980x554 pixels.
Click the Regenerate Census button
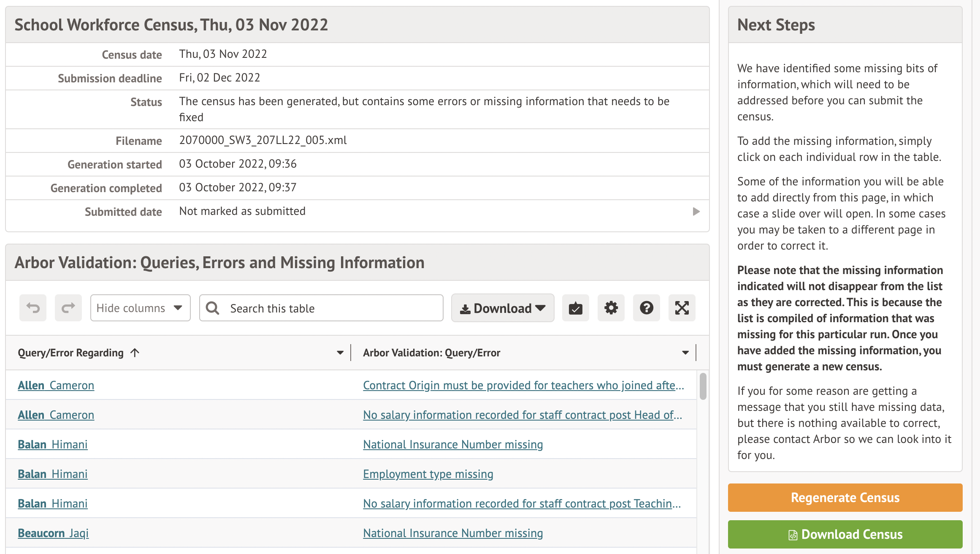(x=845, y=497)
